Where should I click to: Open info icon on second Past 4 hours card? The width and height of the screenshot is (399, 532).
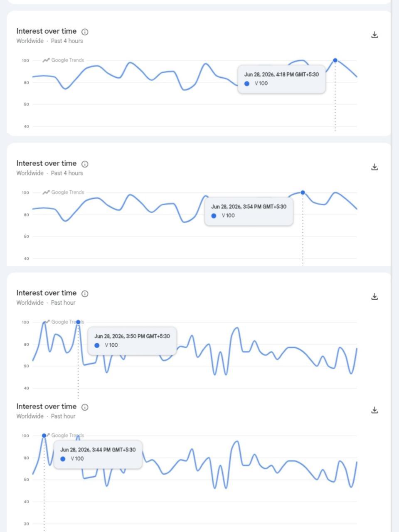tap(85, 164)
